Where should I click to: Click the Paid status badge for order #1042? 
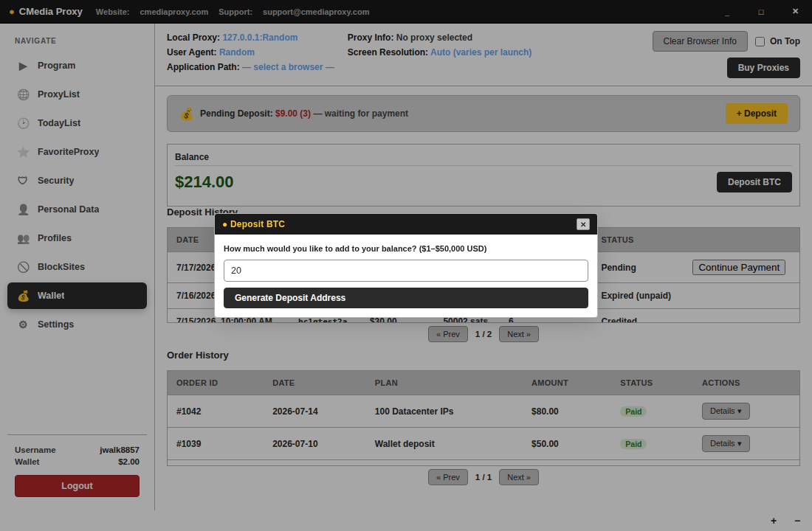click(x=633, y=412)
